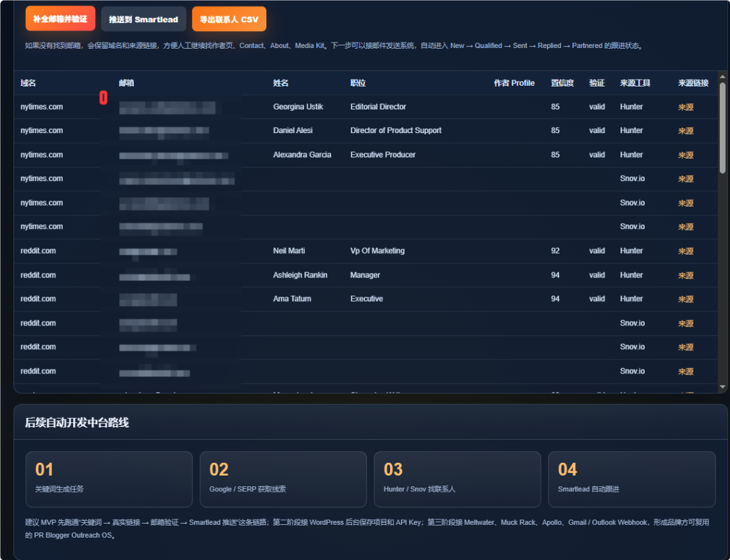
Task: Click the 作者 Profile column header
Action: 514,83
